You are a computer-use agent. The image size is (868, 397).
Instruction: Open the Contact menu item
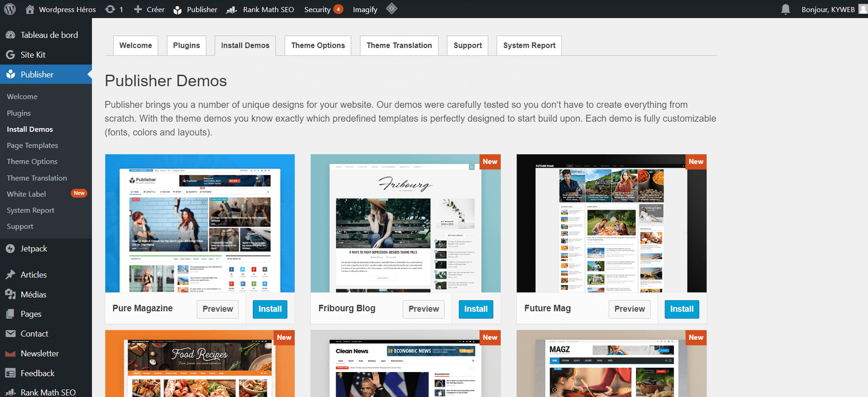pos(34,334)
